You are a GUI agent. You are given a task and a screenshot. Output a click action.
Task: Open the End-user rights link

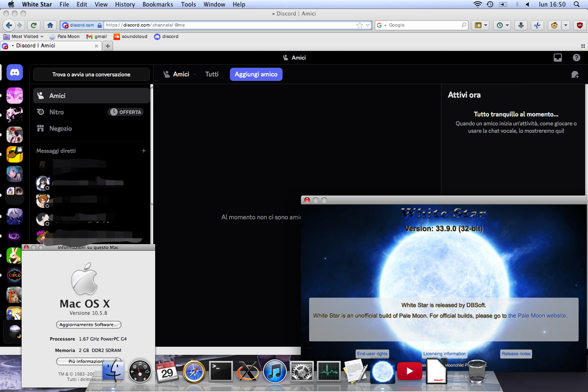pyautogui.click(x=372, y=354)
